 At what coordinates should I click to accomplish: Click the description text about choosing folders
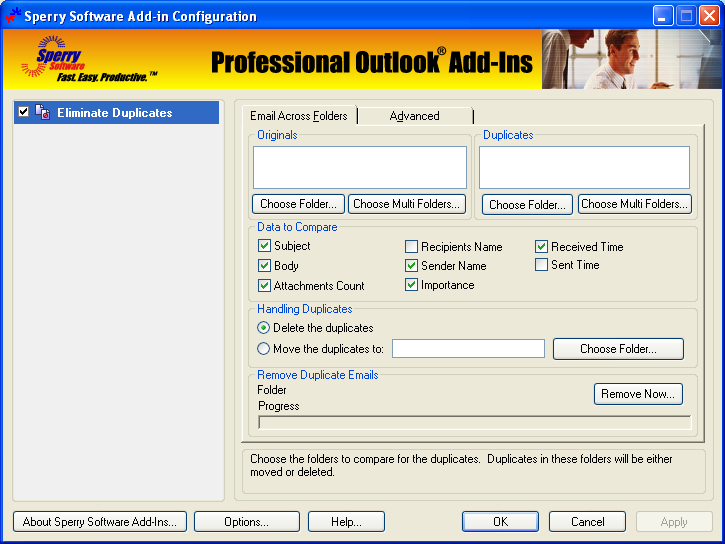tap(461, 465)
